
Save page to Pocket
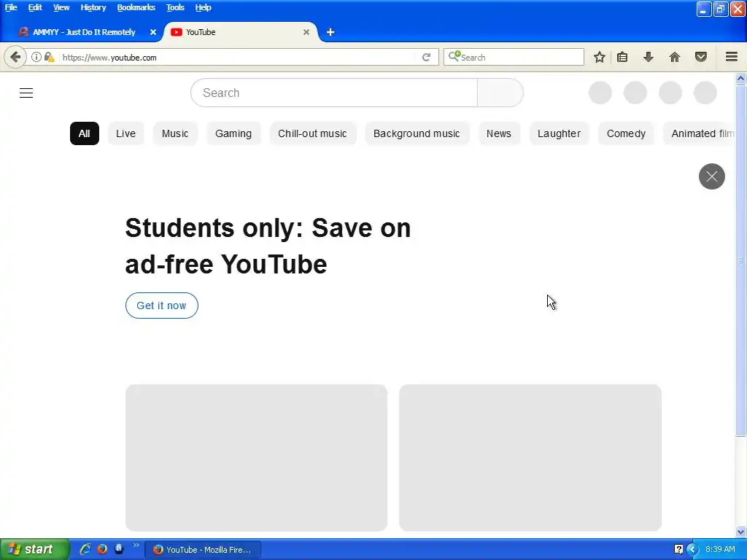point(701,57)
